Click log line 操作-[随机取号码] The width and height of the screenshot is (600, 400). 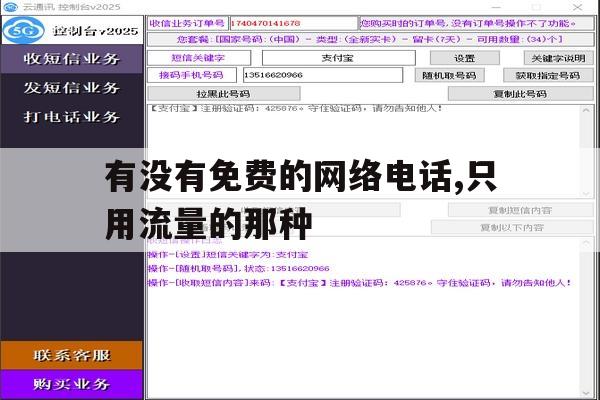click(238, 268)
